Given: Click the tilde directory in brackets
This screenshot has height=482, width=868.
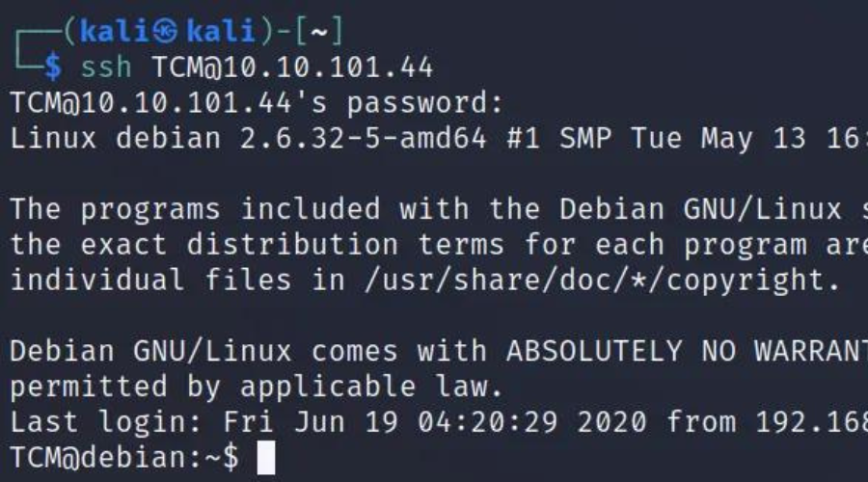Looking at the screenshot, I should coord(319,32).
